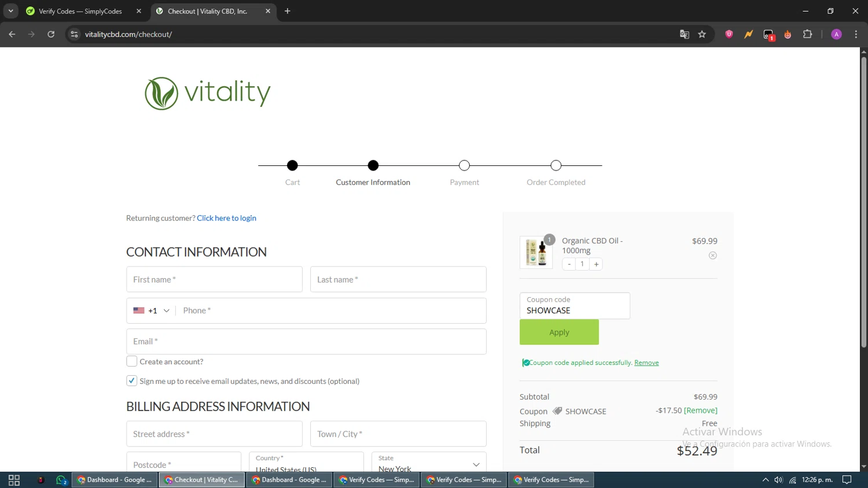The height and width of the screenshot is (488, 868).
Task: Remove Organic CBD Oil item with x icon
Action: 713,256
